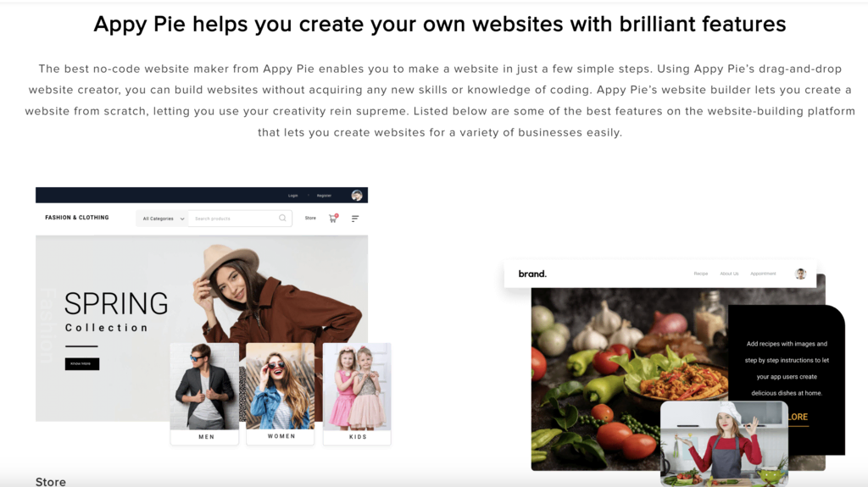Click the fashion mockup profile avatar
The height and width of the screenshot is (487, 868).
coord(357,196)
